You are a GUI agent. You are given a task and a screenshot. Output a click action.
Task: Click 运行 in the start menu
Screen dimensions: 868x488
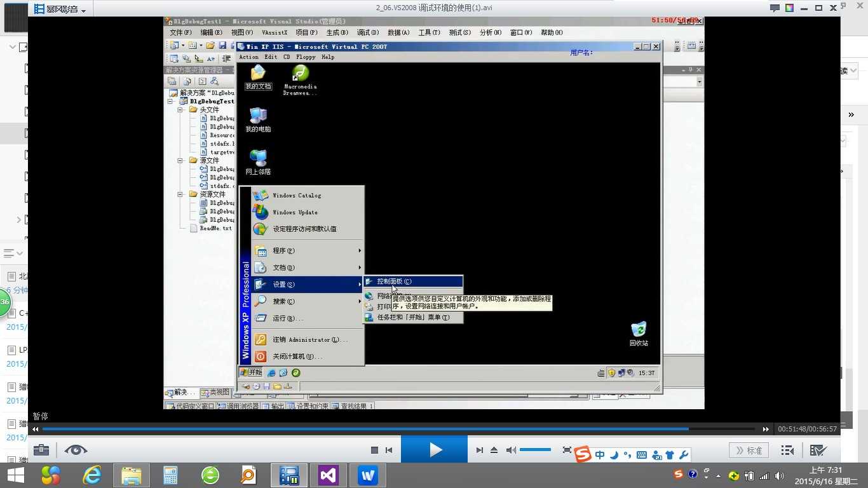pos(308,318)
